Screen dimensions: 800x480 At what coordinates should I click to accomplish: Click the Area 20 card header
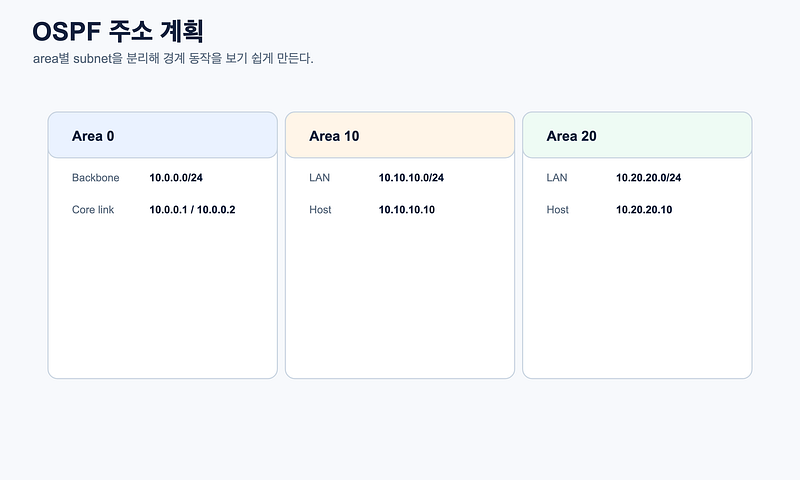point(637,135)
